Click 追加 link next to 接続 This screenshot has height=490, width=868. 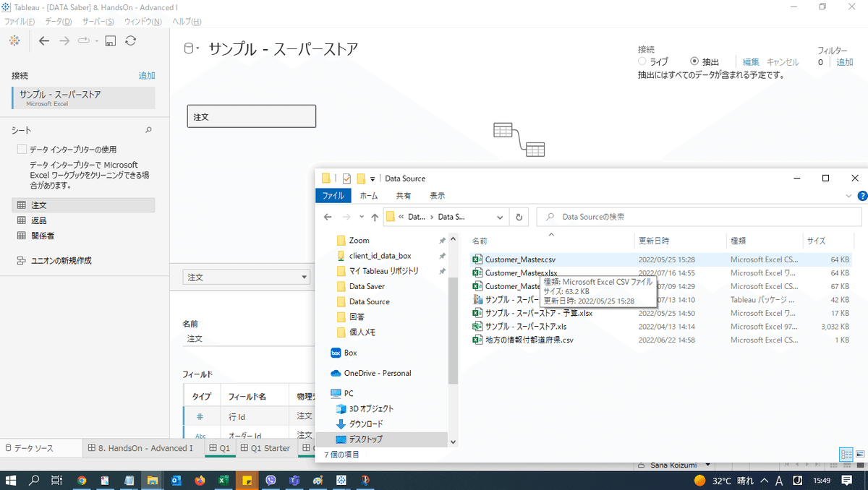coord(147,75)
